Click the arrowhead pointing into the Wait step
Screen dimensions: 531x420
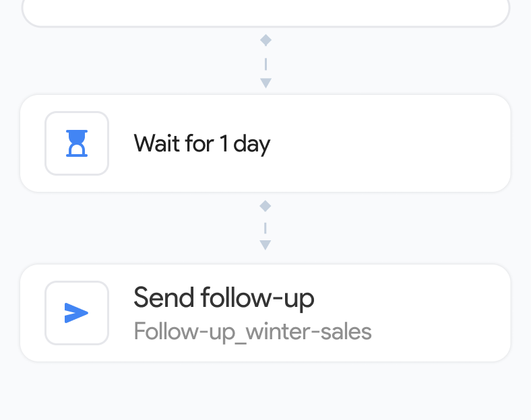click(x=266, y=83)
